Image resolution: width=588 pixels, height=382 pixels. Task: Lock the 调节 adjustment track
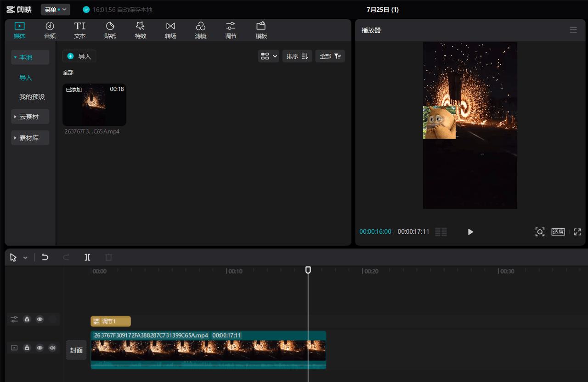[x=27, y=319]
